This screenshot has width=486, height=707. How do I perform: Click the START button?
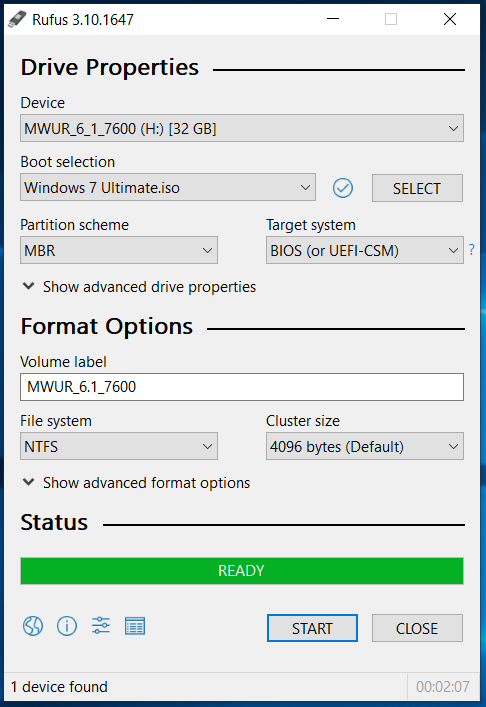coord(312,628)
